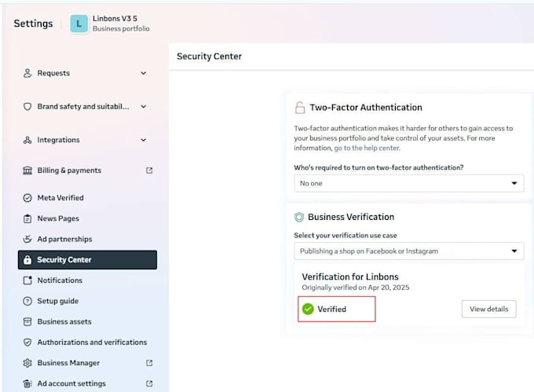Go to News Pages
This screenshot has height=392, width=534.
(x=87, y=218)
